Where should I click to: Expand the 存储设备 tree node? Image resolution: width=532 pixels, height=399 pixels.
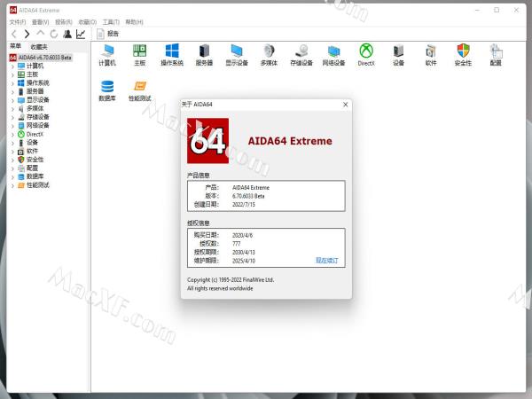[x=13, y=117]
